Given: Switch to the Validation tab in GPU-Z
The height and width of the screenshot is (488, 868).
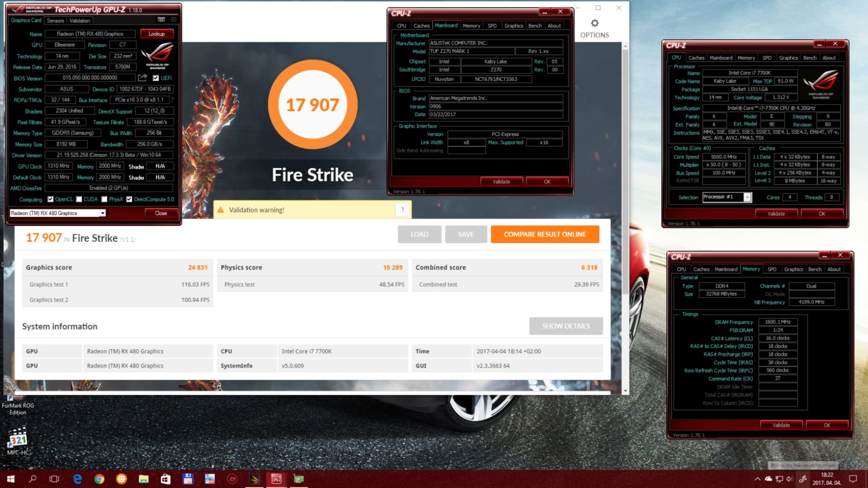Looking at the screenshot, I should [x=80, y=21].
